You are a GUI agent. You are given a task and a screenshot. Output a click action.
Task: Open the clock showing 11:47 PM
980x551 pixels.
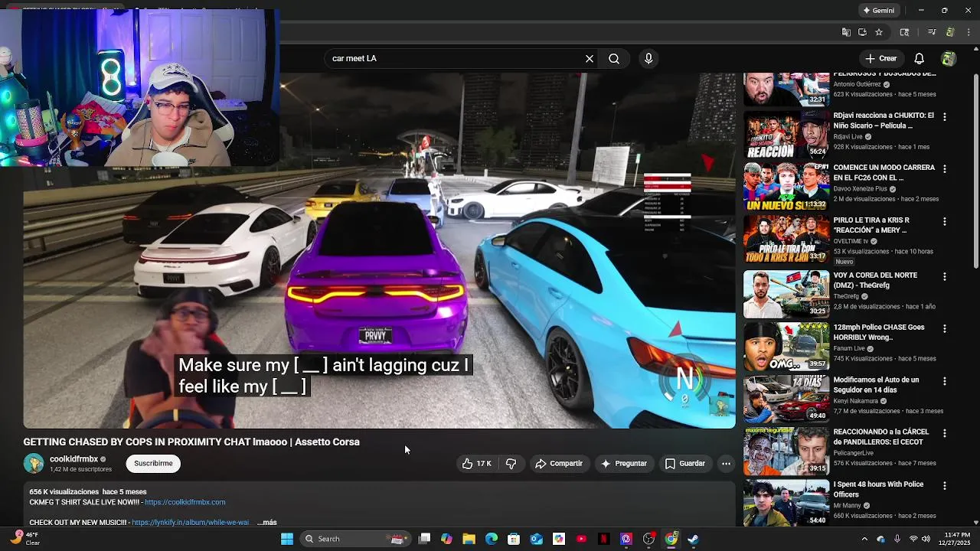click(x=955, y=539)
